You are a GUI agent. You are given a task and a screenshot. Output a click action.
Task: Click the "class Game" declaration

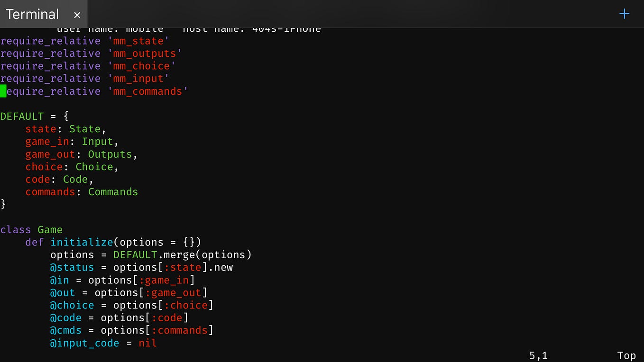point(31,229)
